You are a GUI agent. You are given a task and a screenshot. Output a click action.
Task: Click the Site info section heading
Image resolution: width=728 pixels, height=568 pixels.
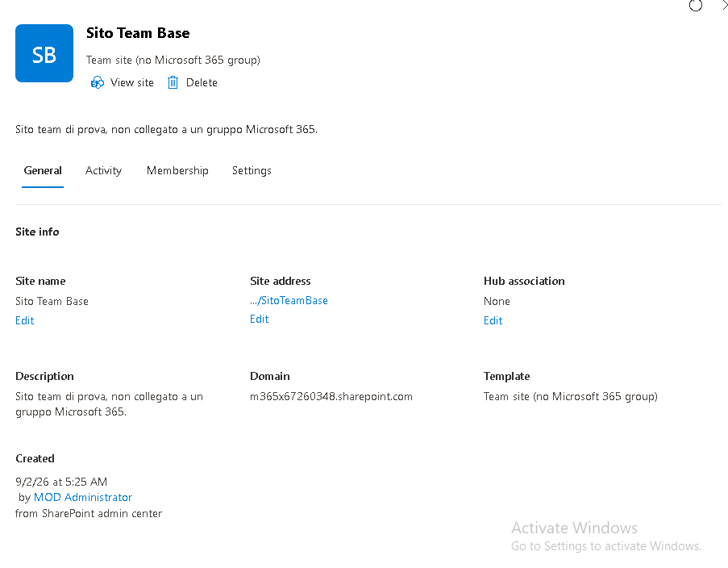point(37,232)
